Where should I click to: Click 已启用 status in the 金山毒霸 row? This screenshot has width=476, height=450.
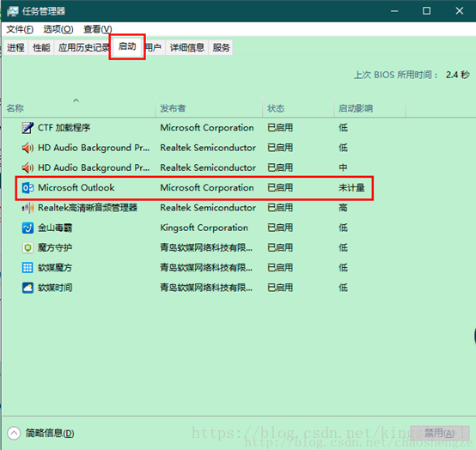[280, 228]
